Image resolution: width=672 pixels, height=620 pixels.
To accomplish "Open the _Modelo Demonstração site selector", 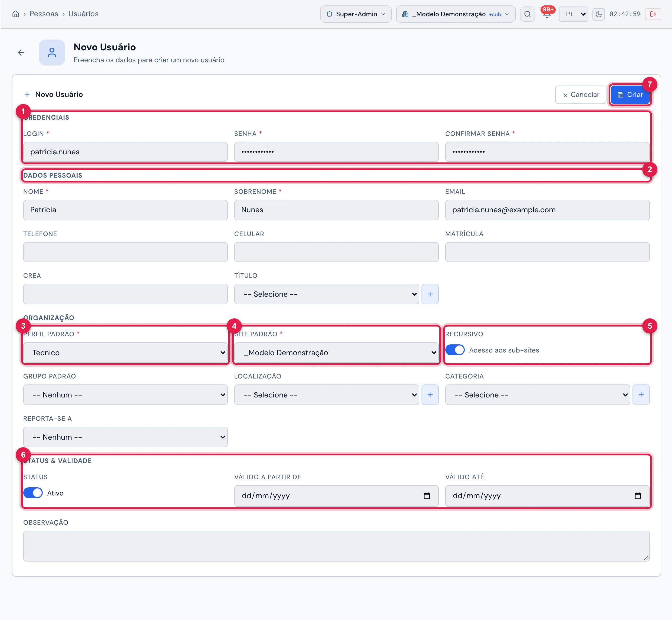I will click(456, 14).
